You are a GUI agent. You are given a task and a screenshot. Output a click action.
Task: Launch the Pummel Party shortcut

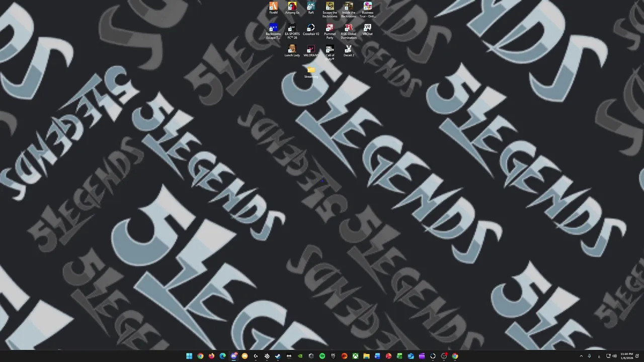point(330,31)
